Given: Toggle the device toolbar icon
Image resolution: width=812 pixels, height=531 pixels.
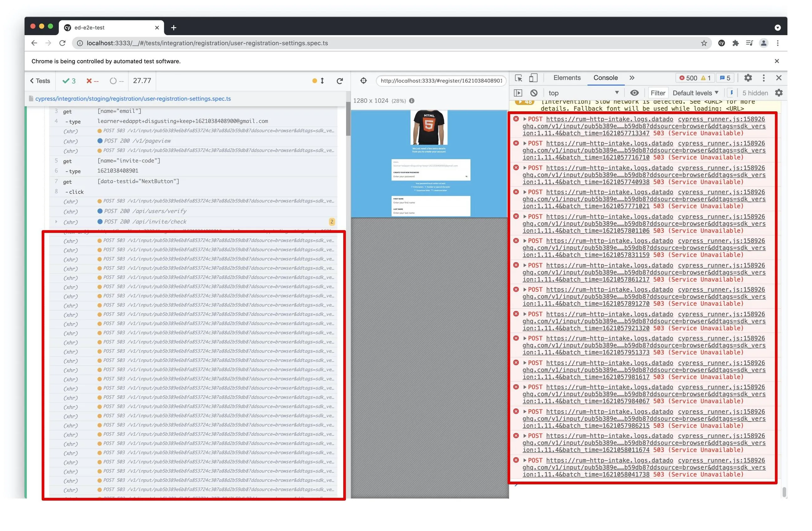Looking at the screenshot, I should (x=533, y=78).
